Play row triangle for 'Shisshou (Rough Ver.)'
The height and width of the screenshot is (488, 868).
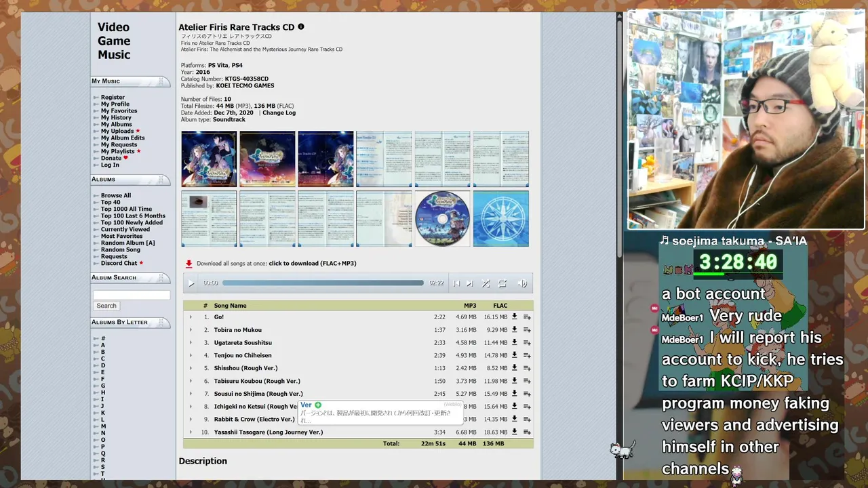pyautogui.click(x=191, y=369)
